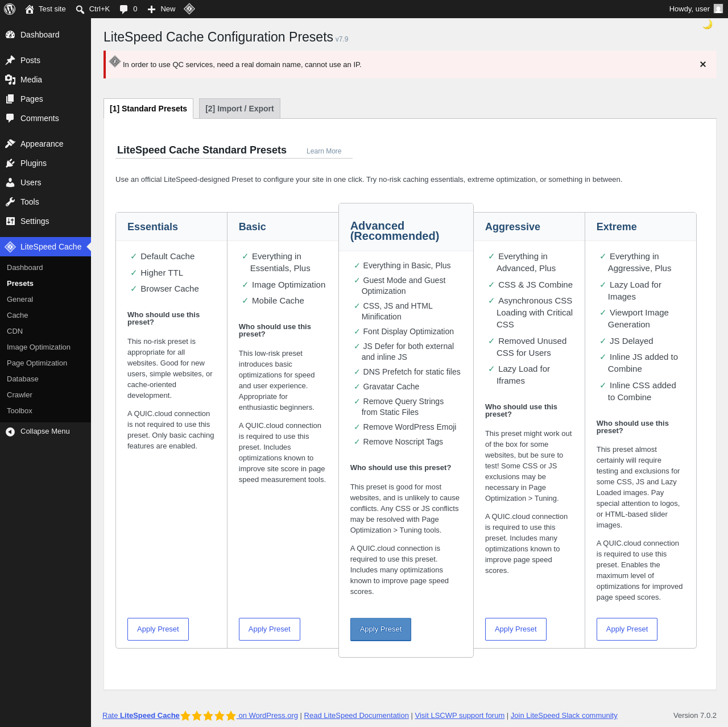Click the Plugins plug icon
Image resolution: width=728 pixels, height=727 pixels.
(x=10, y=163)
